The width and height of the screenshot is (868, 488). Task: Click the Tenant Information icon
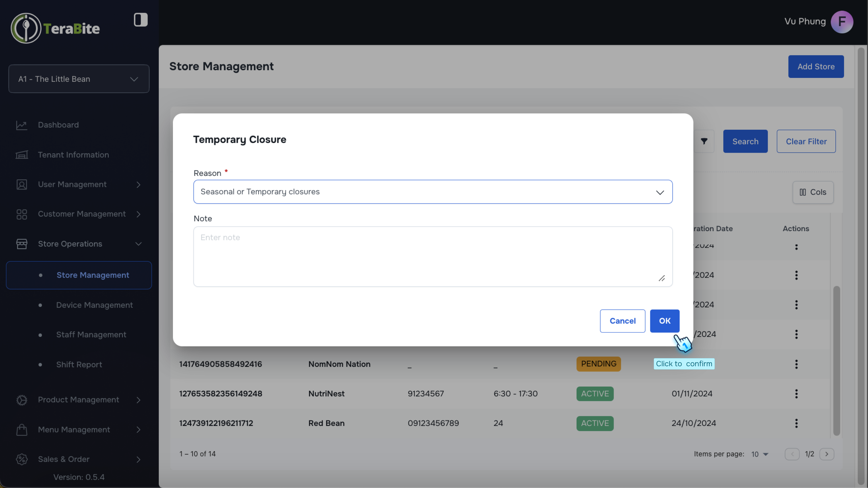point(22,155)
